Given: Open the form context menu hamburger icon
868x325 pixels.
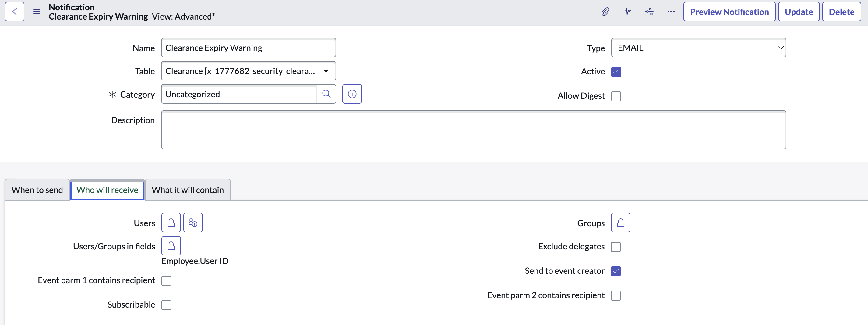Looking at the screenshot, I should [x=36, y=12].
